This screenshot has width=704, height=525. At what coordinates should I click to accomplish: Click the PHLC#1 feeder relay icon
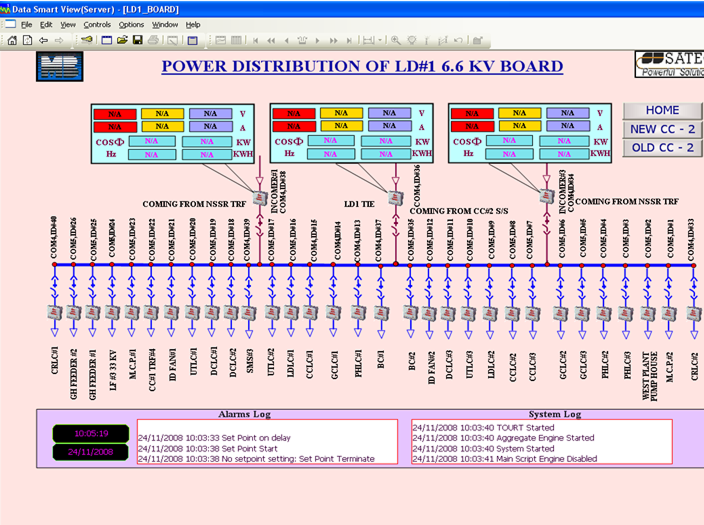coord(358,312)
